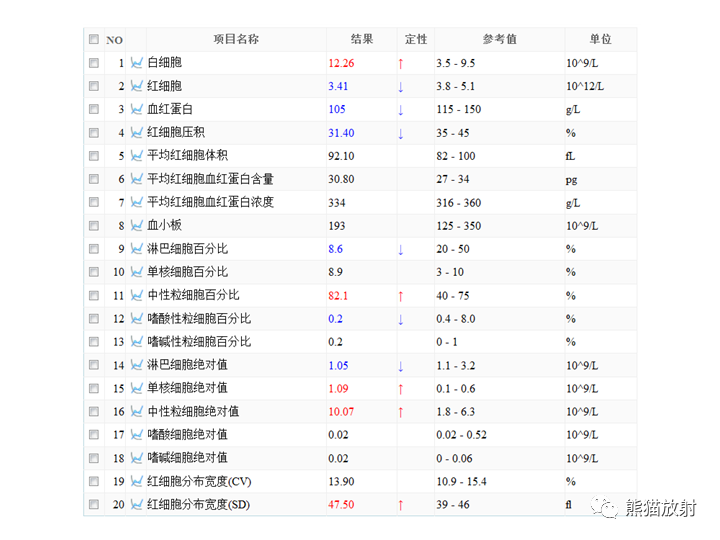Select the hemoglobin result 105
The height and width of the screenshot is (540, 720).
pyautogui.click(x=337, y=109)
